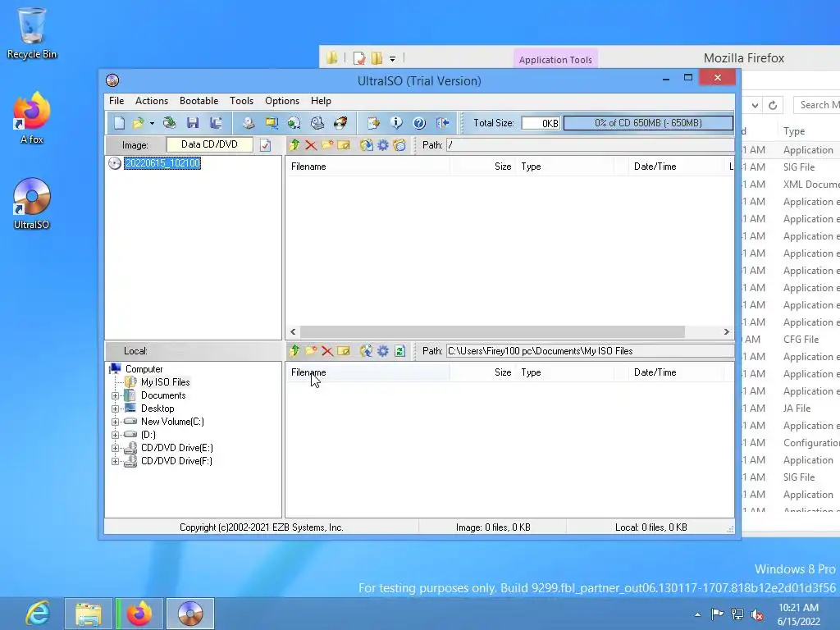The width and height of the screenshot is (840, 630).
Task: Click the Total Size field
Action: 541,123
